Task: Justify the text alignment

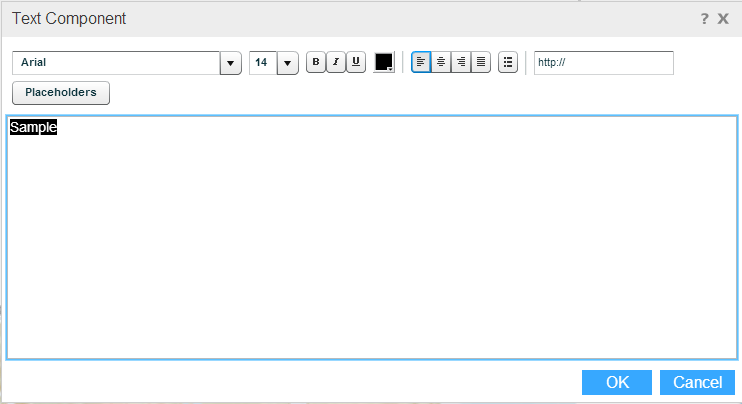Action: (481, 62)
